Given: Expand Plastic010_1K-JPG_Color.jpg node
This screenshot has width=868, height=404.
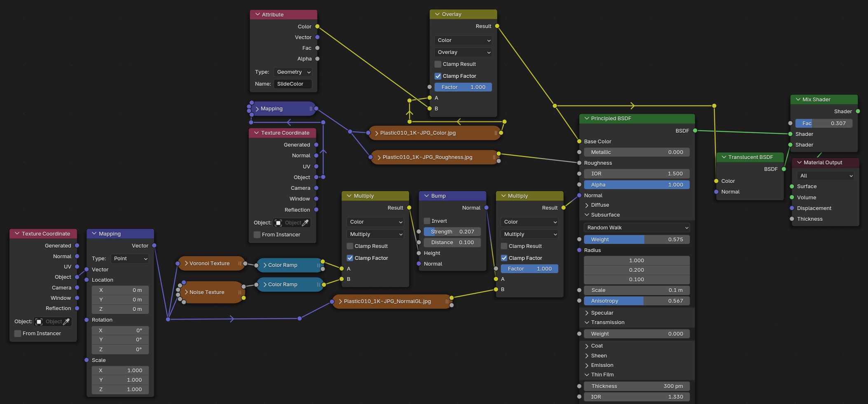Looking at the screenshot, I should [x=377, y=133].
